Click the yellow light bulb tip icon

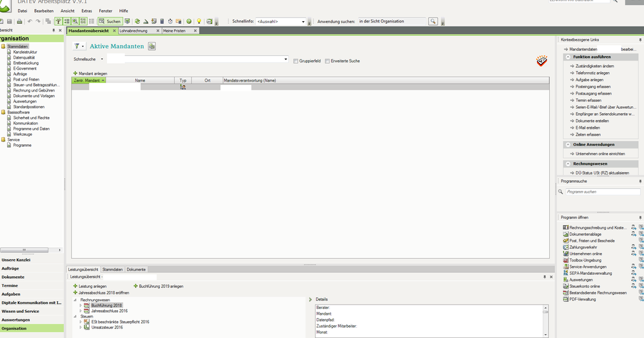point(199,21)
